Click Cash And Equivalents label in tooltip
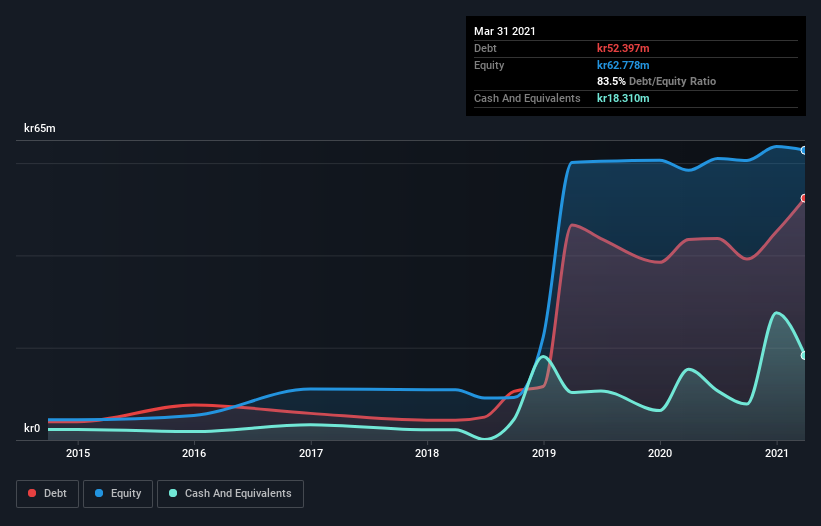 click(527, 98)
